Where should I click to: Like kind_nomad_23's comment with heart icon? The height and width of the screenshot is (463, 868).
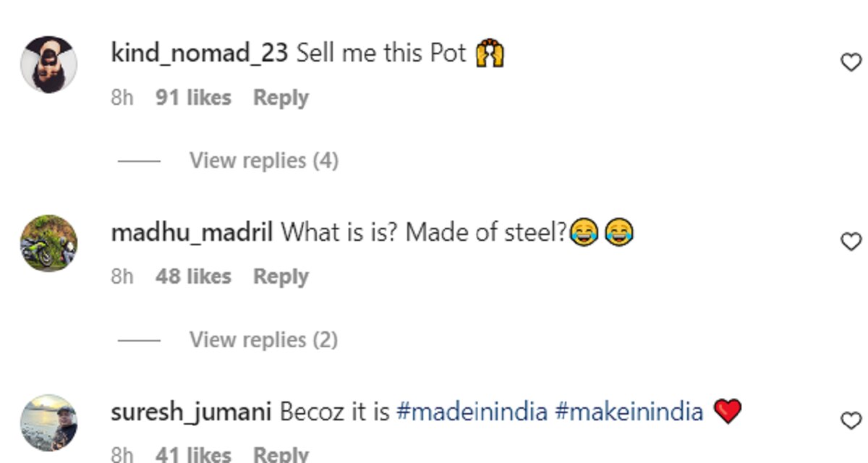point(851,63)
